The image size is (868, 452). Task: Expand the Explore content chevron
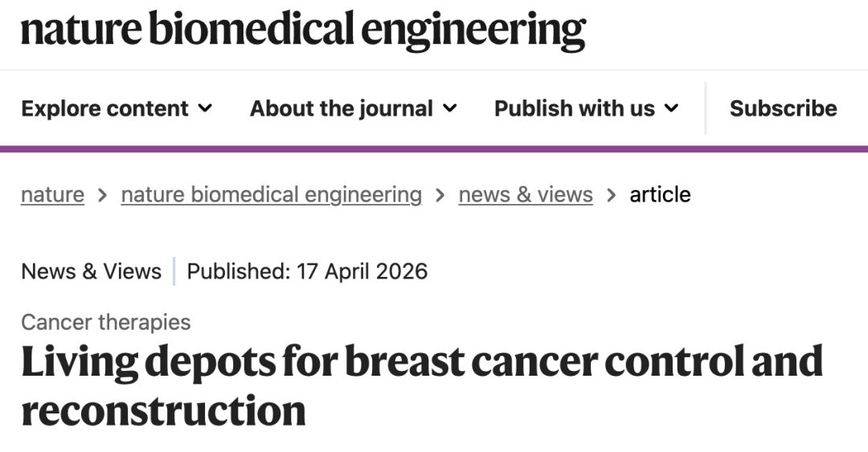(x=206, y=108)
